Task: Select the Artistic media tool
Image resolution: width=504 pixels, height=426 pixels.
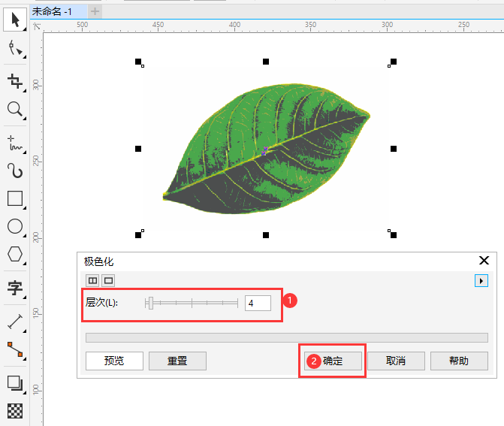Action: (15, 171)
